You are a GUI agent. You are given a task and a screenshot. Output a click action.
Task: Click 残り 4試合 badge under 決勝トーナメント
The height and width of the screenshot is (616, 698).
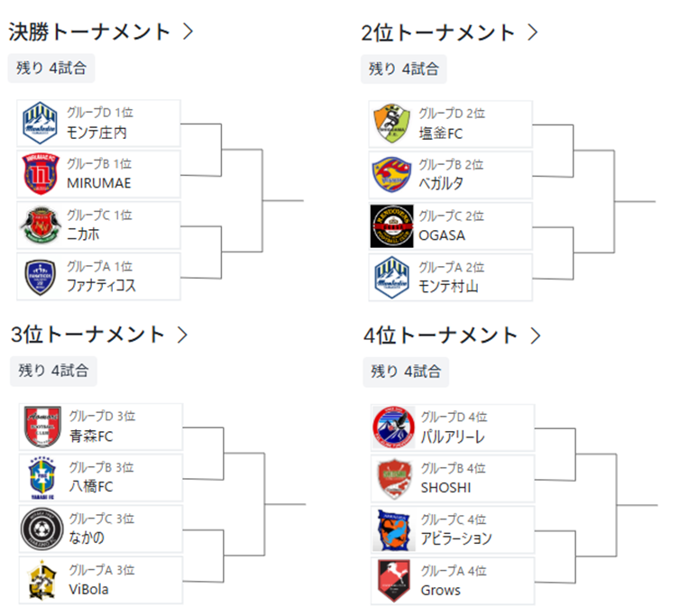(x=51, y=68)
